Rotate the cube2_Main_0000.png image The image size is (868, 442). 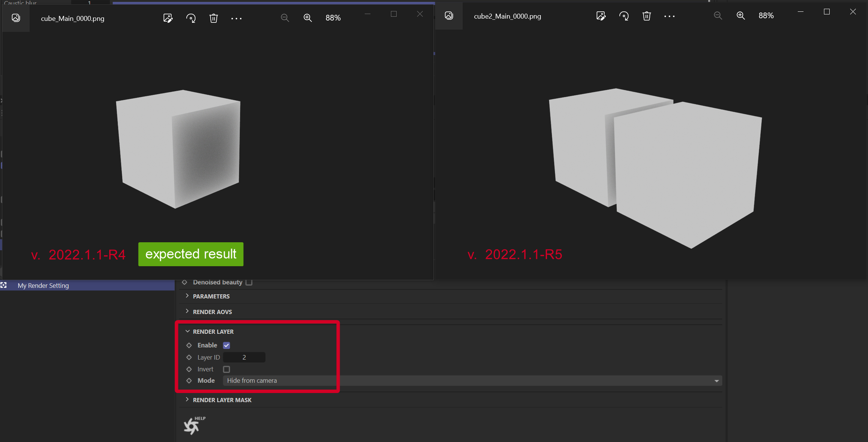[624, 16]
